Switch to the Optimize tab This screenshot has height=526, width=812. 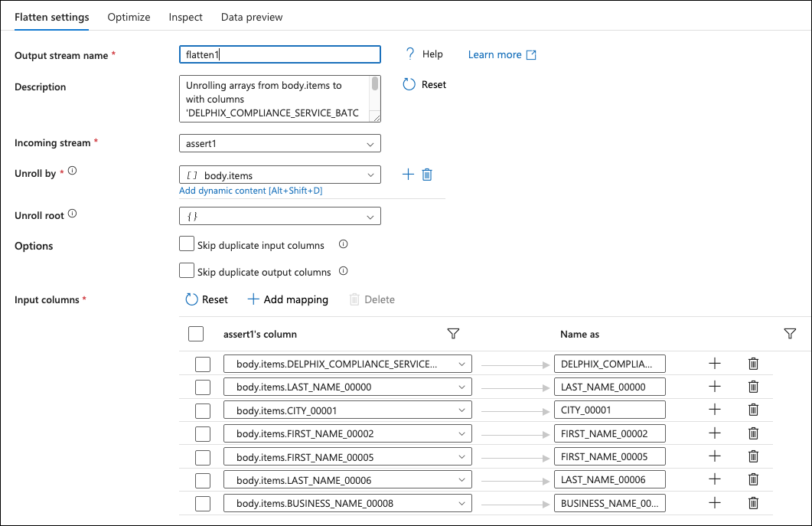click(129, 17)
